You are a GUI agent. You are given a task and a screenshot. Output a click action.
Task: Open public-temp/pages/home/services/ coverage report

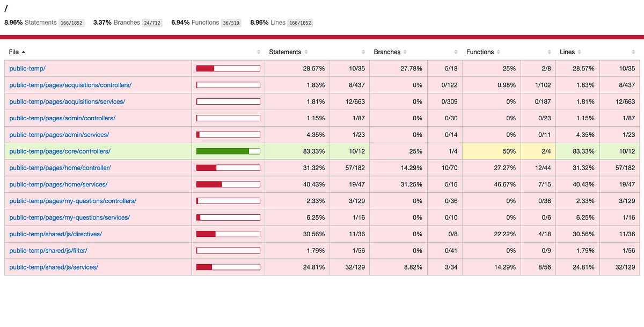point(58,184)
